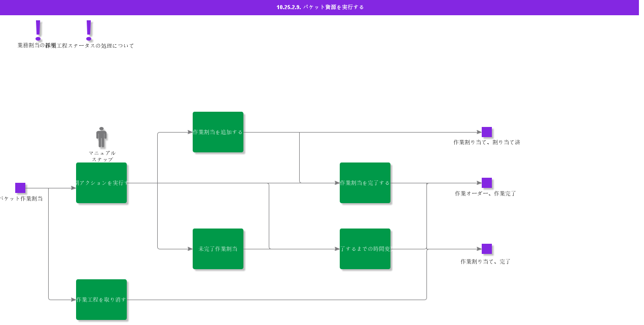
Task: Click the purple title bar バケット資源を実行する
Action: tap(320, 7)
